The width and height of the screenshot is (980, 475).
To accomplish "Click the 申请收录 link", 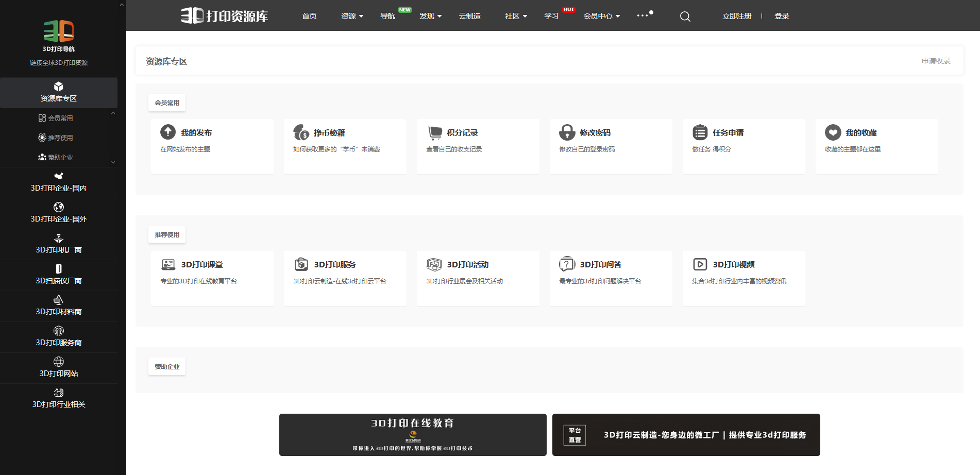I will coord(936,61).
